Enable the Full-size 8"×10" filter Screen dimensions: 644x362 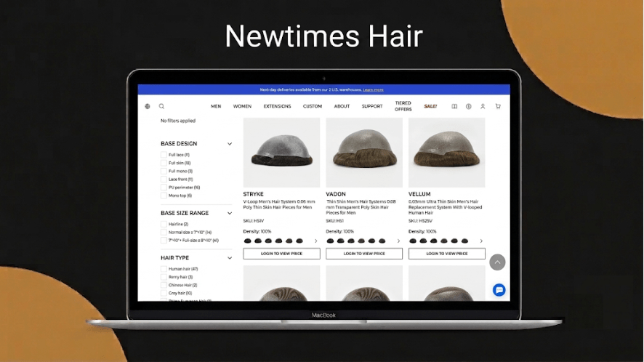[164, 241]
